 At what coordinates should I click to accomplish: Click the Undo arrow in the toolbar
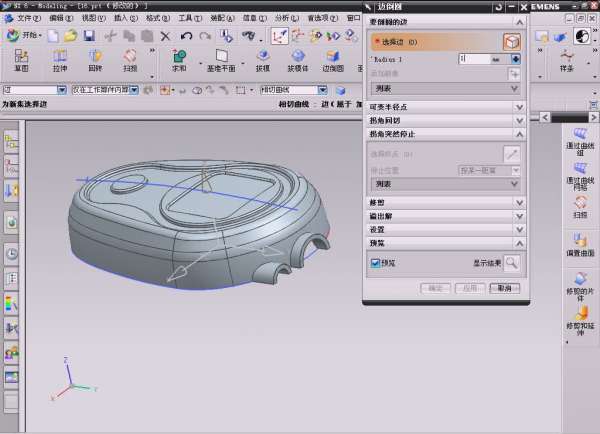188,36
